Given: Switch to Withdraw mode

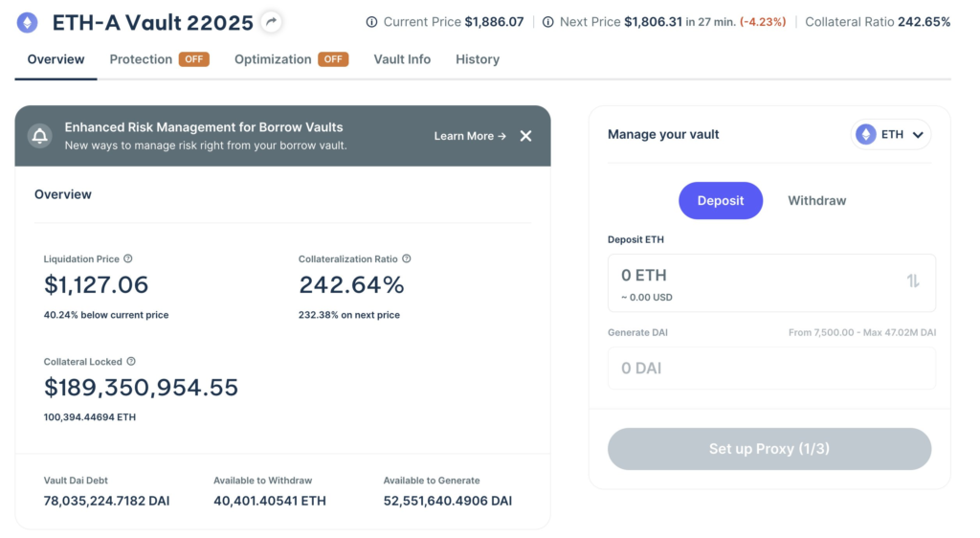Looking at the screenshot, I should coord(816,201).
